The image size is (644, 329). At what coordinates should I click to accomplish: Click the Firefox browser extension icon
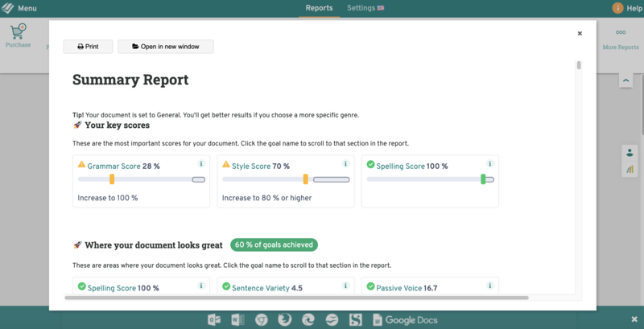(285, 319)
